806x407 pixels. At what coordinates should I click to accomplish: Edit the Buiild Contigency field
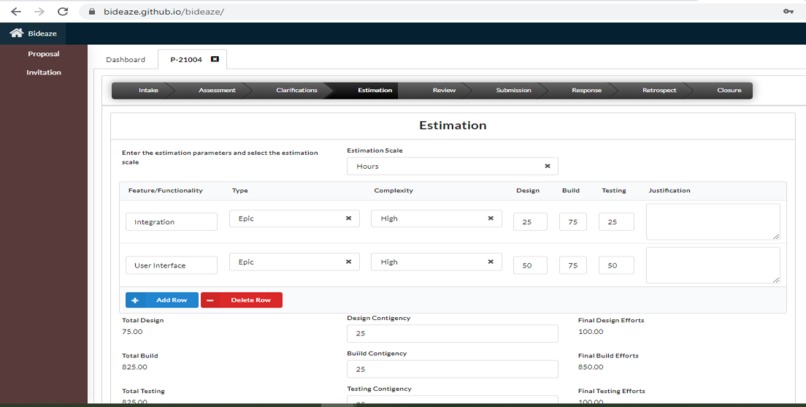tap(452, 369)
